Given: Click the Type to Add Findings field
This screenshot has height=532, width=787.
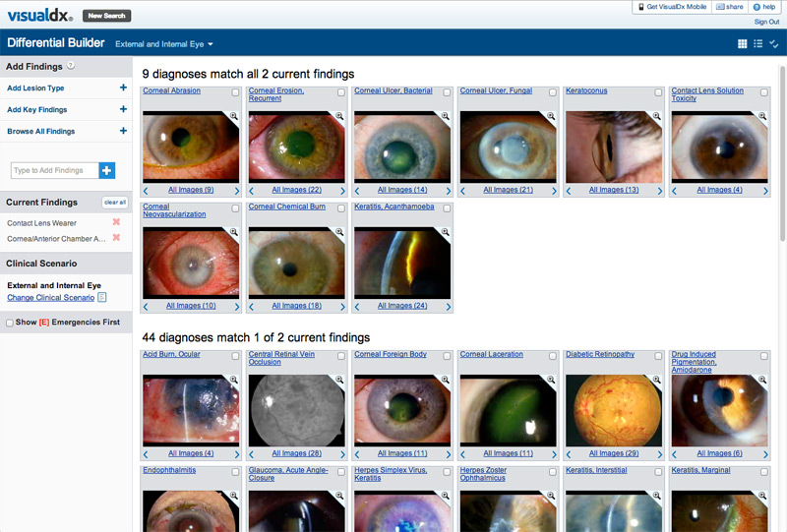Looking at the screenshot, I should tap(54, 171).
